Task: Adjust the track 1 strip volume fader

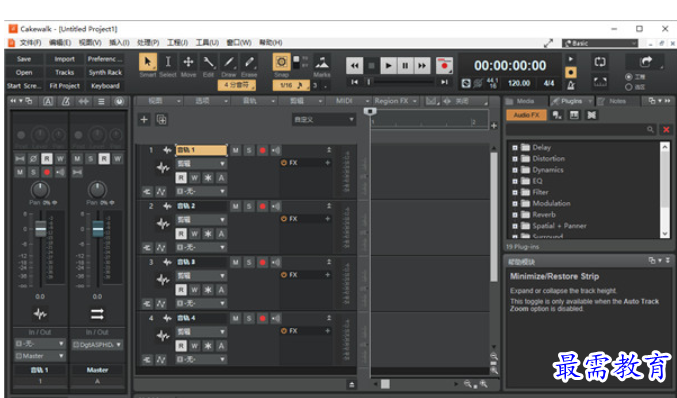Action: coord(41,229)
